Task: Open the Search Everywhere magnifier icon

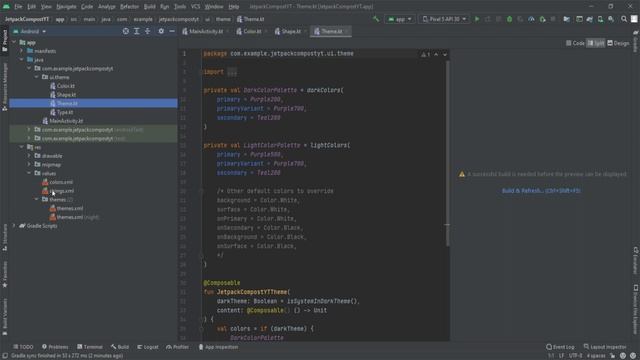Action: (x=624, y=19)
